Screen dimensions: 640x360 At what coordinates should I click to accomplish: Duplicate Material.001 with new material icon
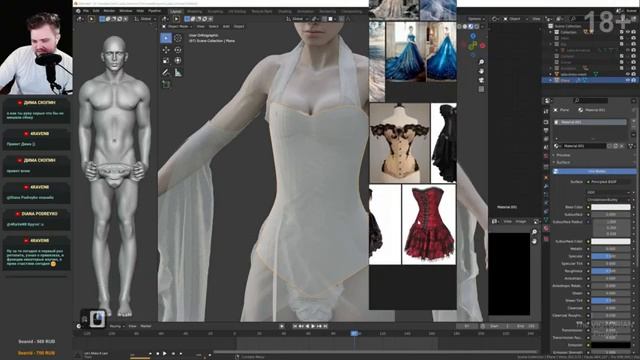(616, 146)
